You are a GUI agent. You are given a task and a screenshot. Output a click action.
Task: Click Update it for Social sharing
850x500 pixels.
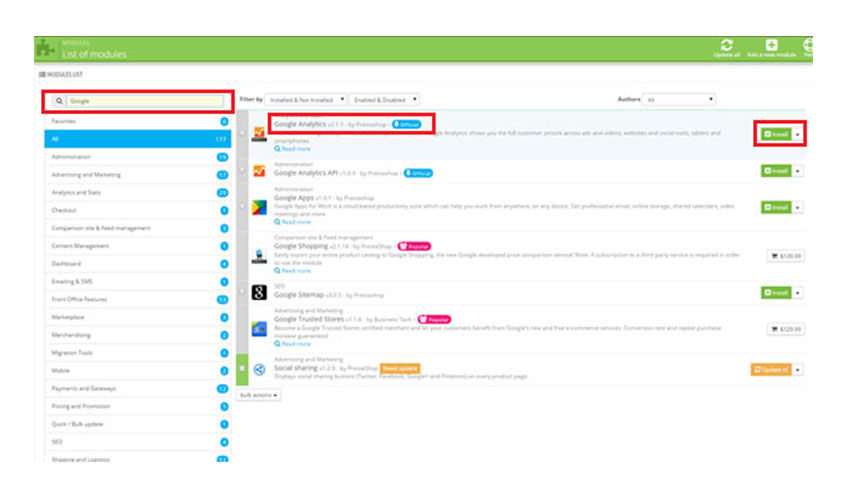coord(771,370)
